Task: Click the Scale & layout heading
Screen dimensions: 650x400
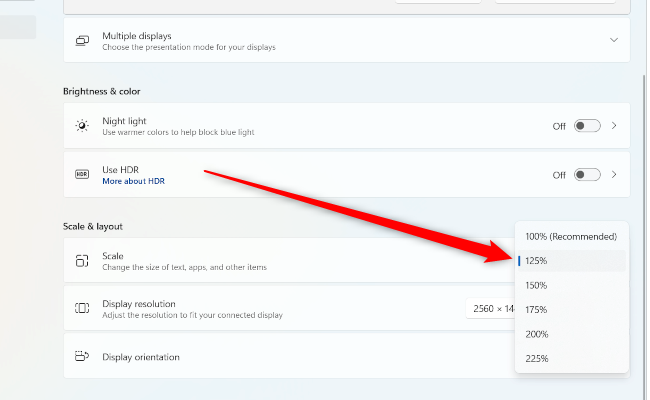Action: (93, 226)
